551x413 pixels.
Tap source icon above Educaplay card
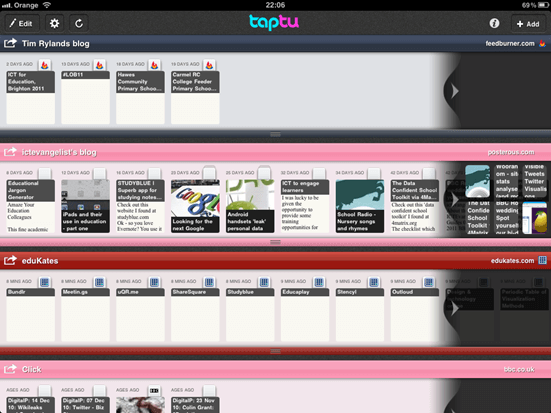pyautogui.click(x=319, y=282)
